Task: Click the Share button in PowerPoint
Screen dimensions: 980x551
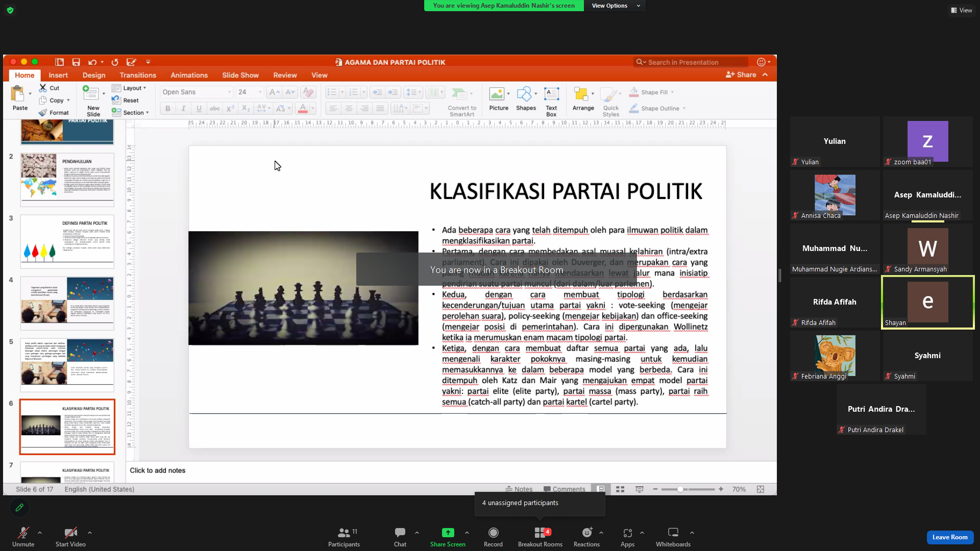Action: [x=741, y=74]
